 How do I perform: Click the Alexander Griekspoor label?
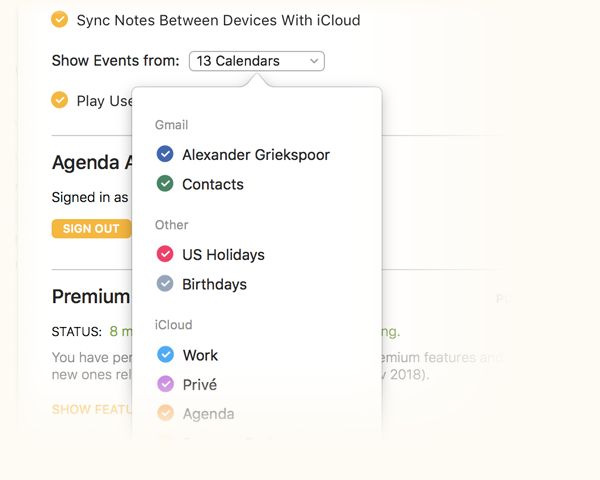click(256, 155)
